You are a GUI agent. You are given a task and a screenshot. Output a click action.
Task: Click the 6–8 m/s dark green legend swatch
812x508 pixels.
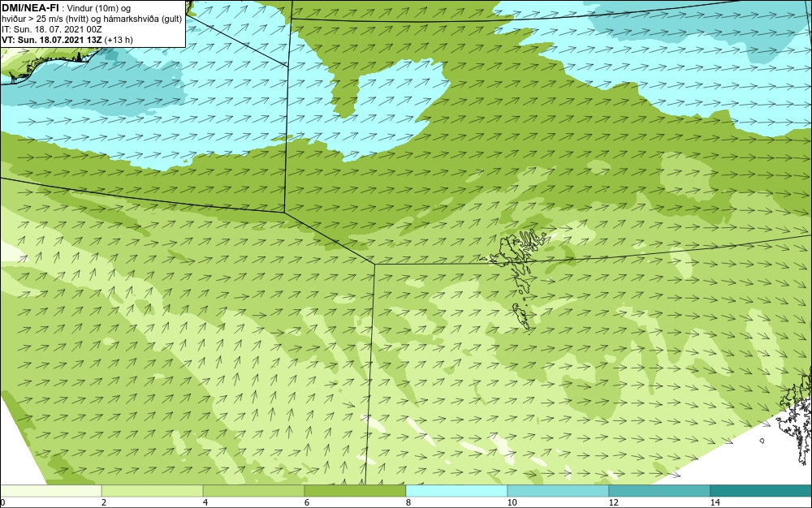[356, 491]
